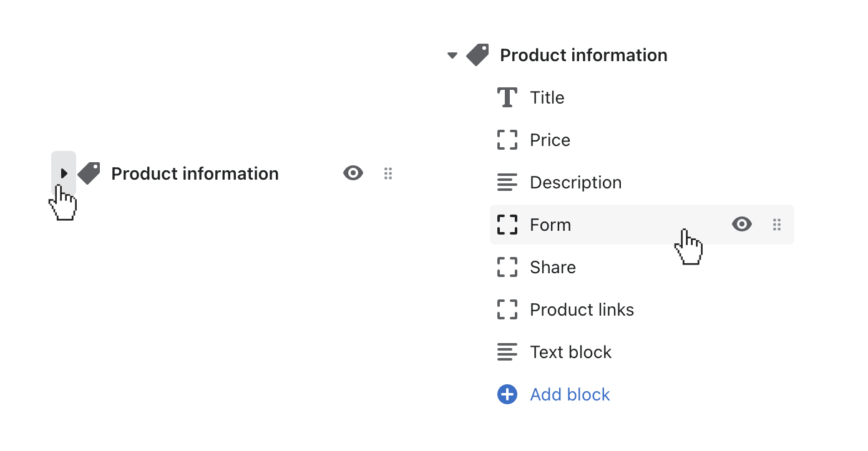Click the Description block lines icon
The height and width of the screenshot is (451, 868).
click(507, 182)
